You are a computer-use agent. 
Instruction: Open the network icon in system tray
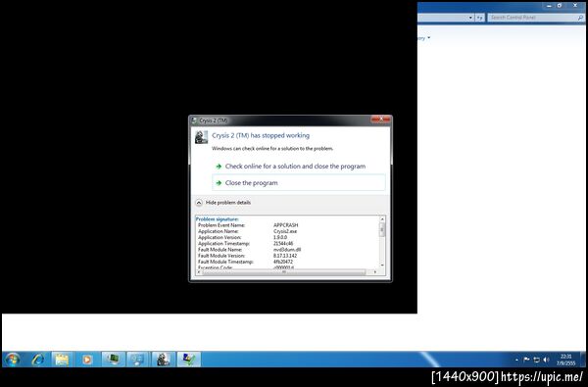pos(536,360)
